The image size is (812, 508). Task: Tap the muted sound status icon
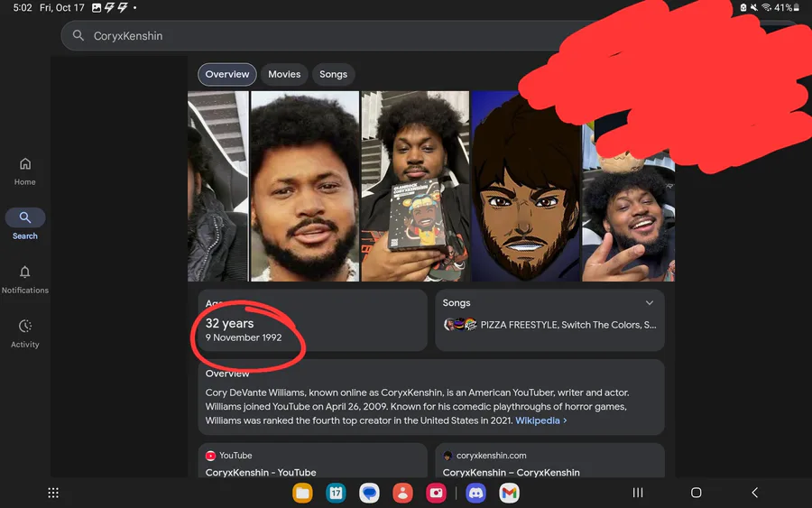754,7
